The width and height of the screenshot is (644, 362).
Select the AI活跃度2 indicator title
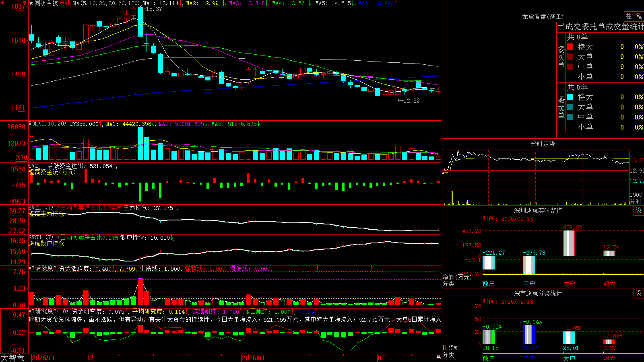pos(43,268)
